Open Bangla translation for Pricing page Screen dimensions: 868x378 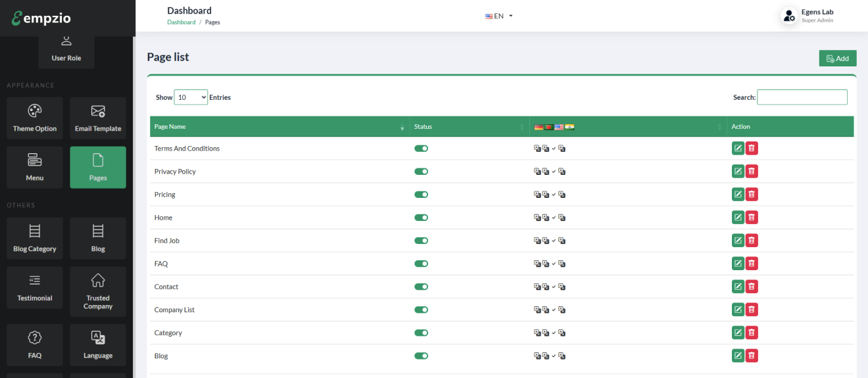[x=545, y=195]
